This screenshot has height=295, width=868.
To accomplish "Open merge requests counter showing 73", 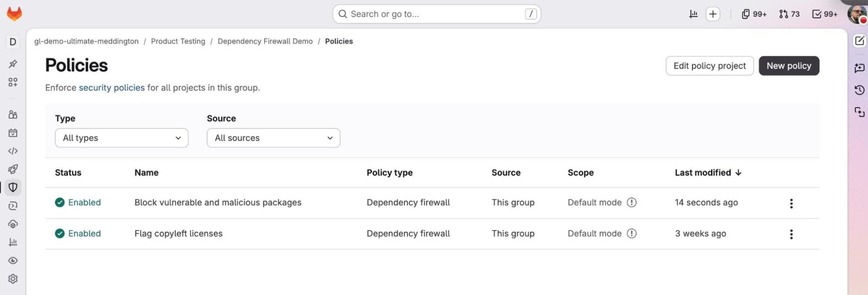I will click(789, 14).
